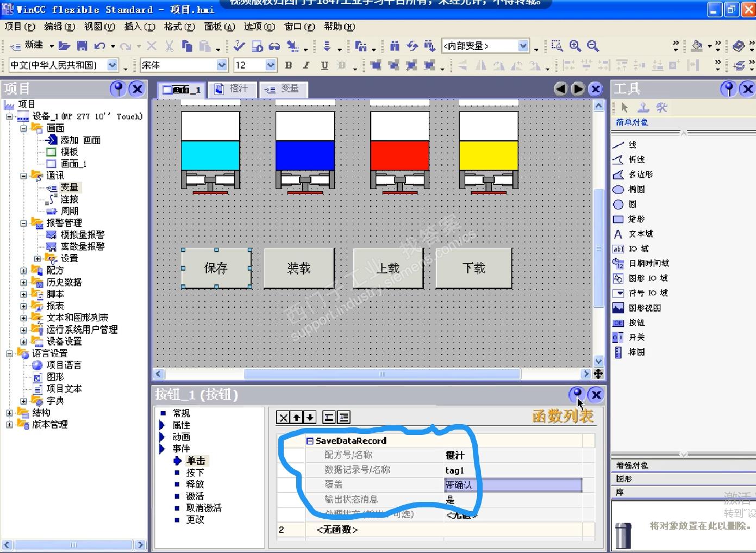Toggle the pin on the 按钮_1 properties panel
756x553 pixels.
pyautogui.click(x=577, y=394)
